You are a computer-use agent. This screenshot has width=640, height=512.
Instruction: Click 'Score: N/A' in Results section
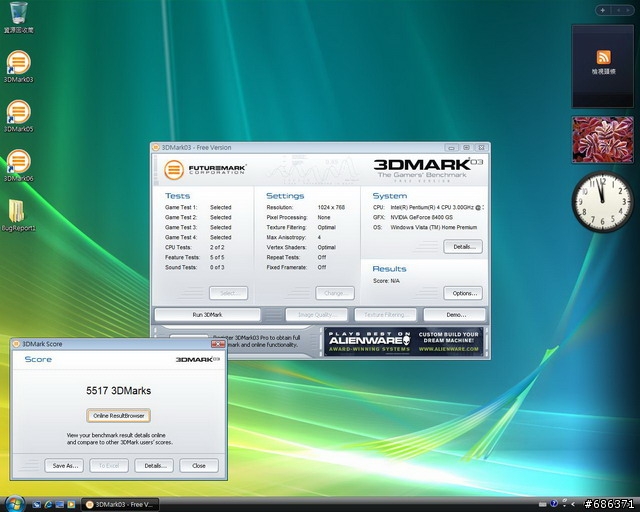(386, 281)
